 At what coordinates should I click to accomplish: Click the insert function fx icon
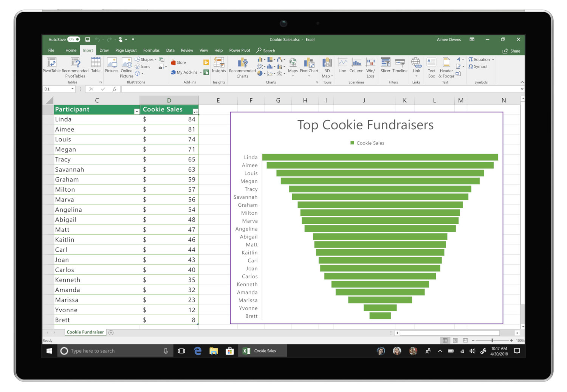tap(115, 89)
